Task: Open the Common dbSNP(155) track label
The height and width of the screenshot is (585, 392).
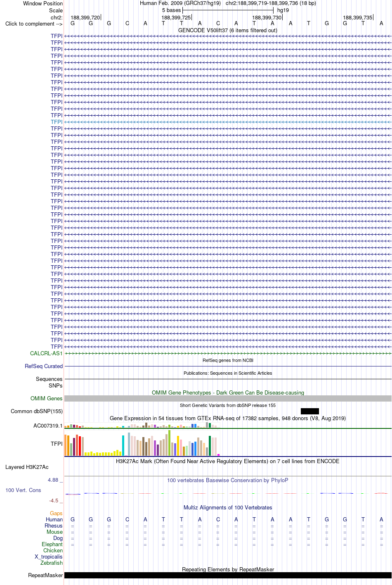Action: [37, 411]
